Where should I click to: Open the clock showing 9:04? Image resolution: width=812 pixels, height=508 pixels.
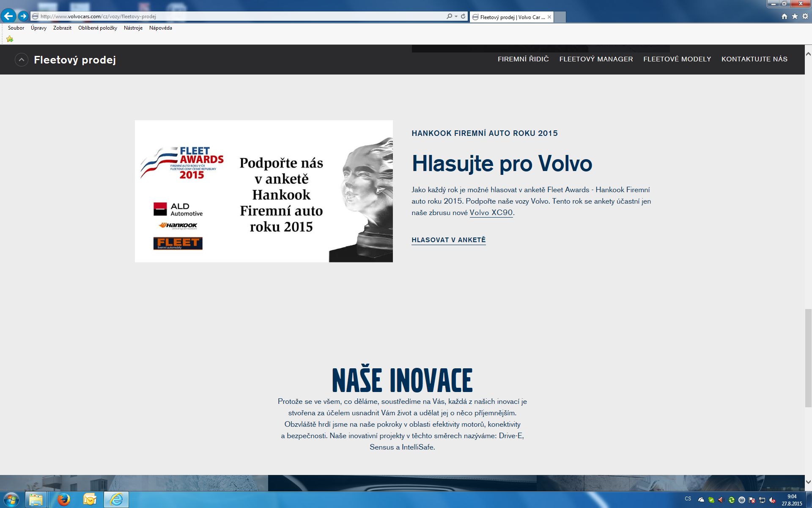792,500
